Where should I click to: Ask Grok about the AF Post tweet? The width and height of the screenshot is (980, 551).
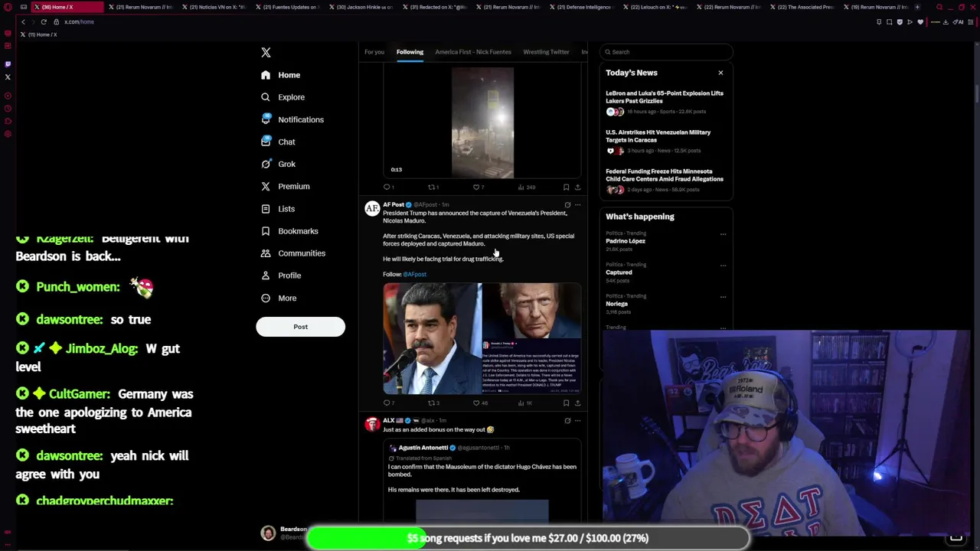(x=567, y=205)
